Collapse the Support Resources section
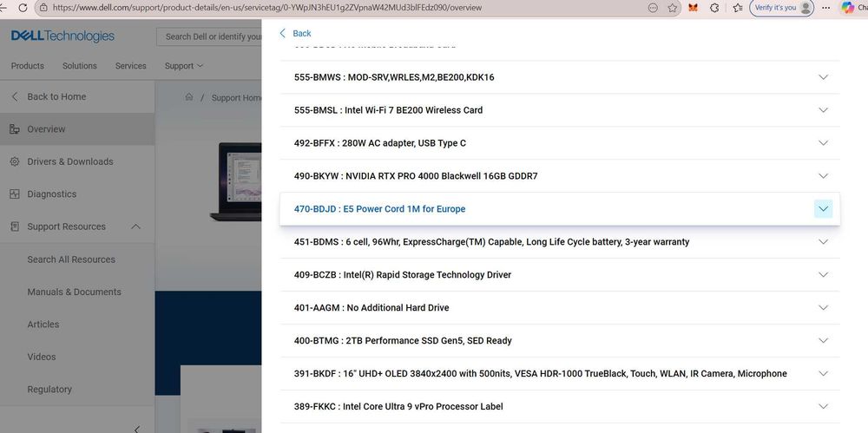This screenshot has width=868, height=433. 135,226
